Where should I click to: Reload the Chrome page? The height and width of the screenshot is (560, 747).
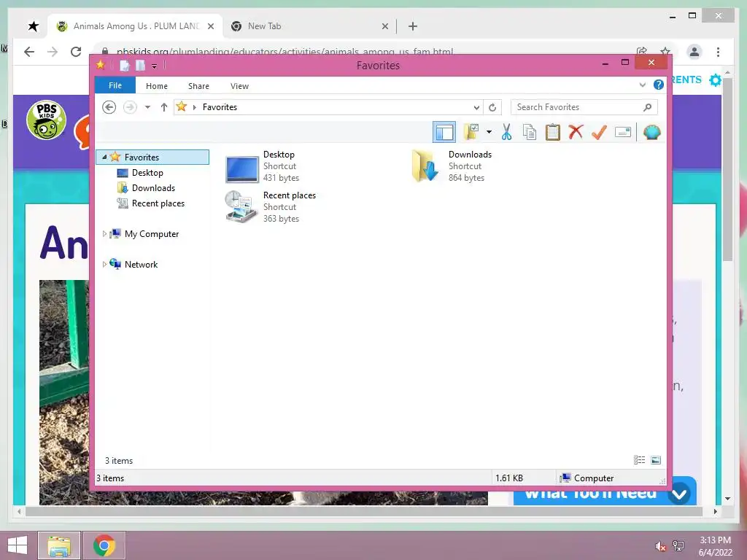coord(76,52)
